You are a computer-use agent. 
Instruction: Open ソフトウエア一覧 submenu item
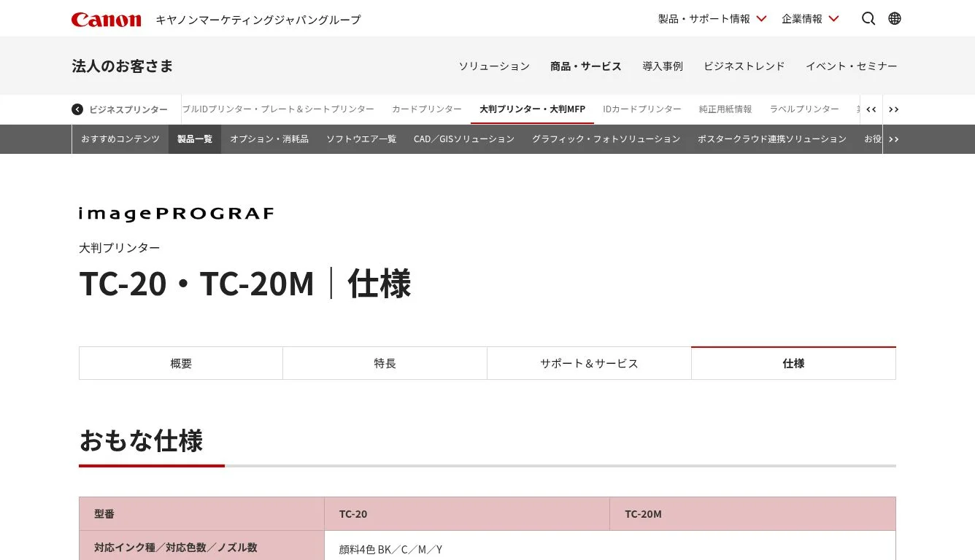(x=361, y=139)
